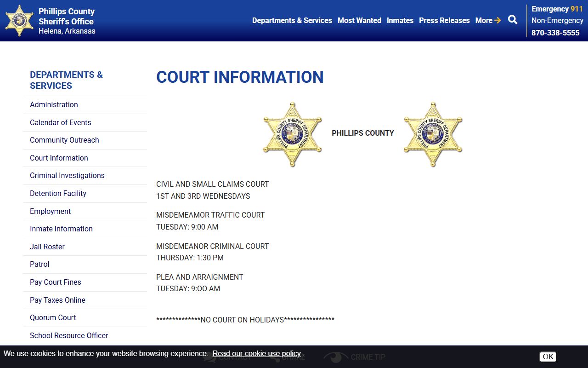Open Detention Facility page
The height and width of the screenshot is (368, 588).
(x=85, y=194)
